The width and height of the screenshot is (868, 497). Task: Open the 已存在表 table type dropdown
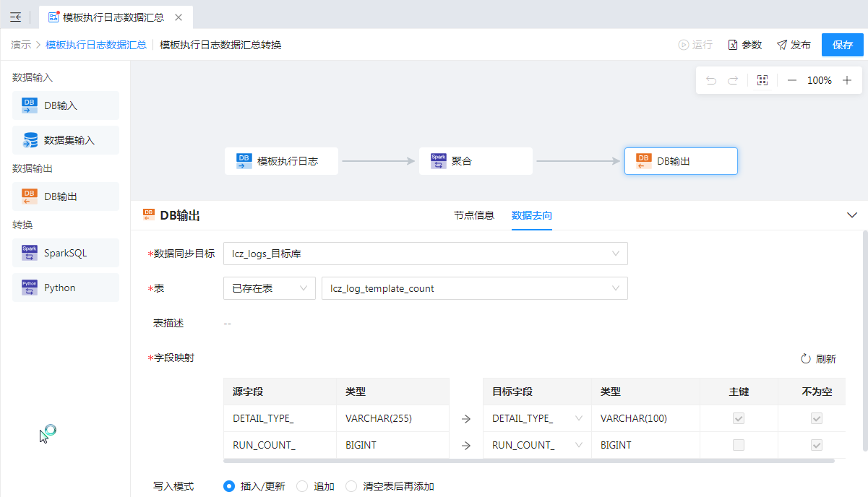[x=269, y=288]
